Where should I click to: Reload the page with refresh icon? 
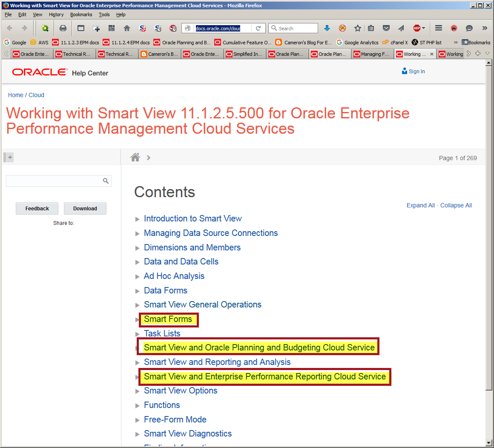(x=258, y=29)
